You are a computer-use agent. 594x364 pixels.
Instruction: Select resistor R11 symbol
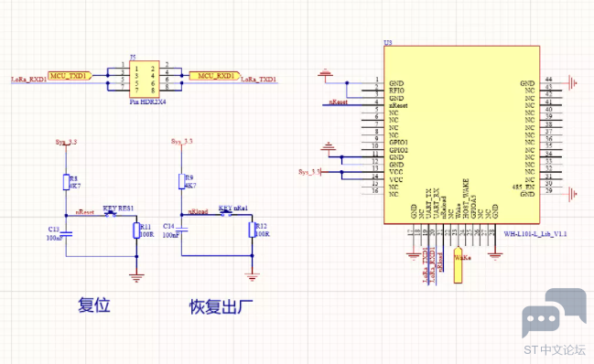coord(136,230)
